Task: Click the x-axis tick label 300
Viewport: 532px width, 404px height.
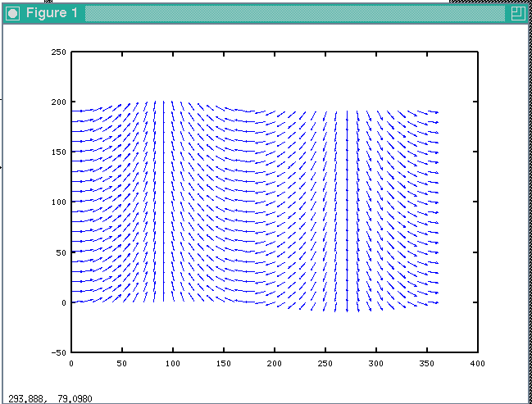Action: click(376, 364)
